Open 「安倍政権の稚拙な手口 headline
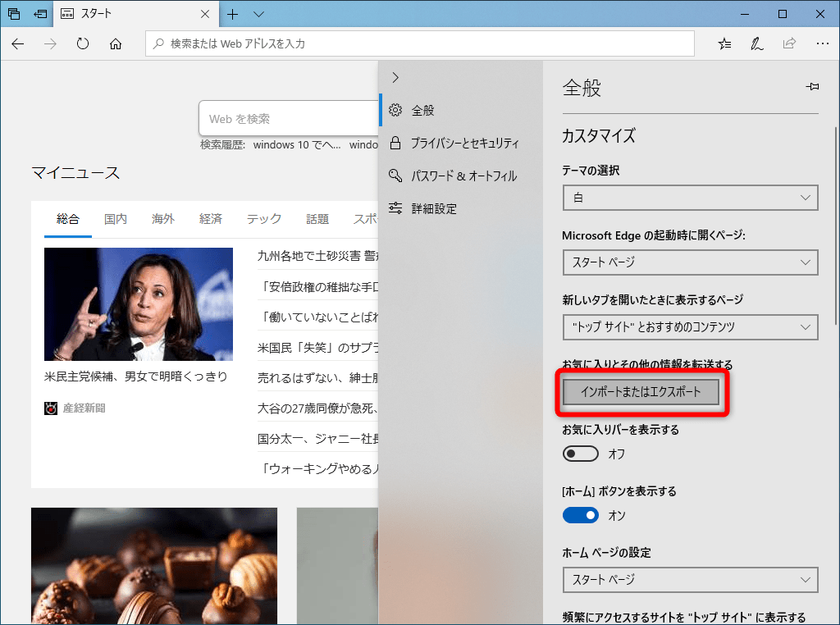The height and width of the screenshot is (625, 840). pyautogui.click(x=318, y=287)
